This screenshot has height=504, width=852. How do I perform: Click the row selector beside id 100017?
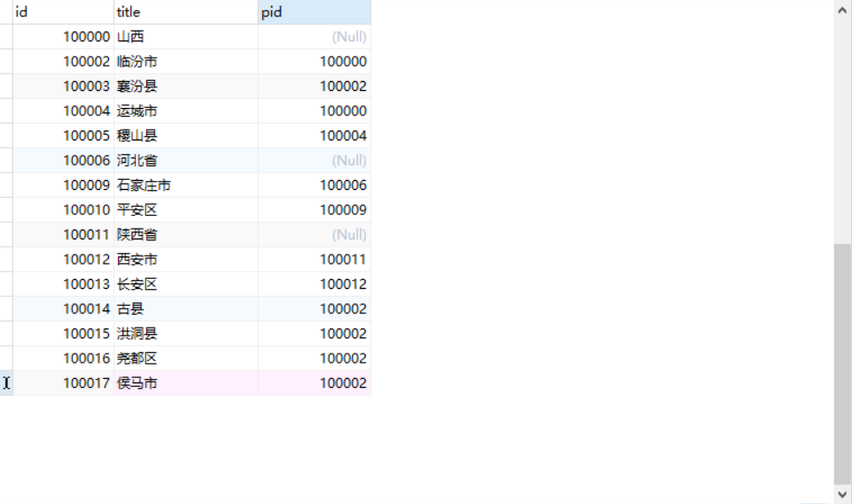(6, 383)
